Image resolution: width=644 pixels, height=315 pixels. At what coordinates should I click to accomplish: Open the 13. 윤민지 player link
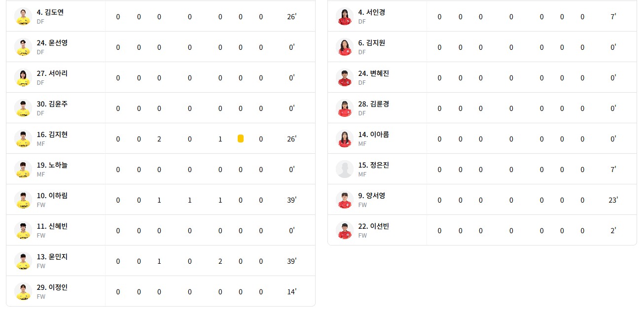point(52,257)
